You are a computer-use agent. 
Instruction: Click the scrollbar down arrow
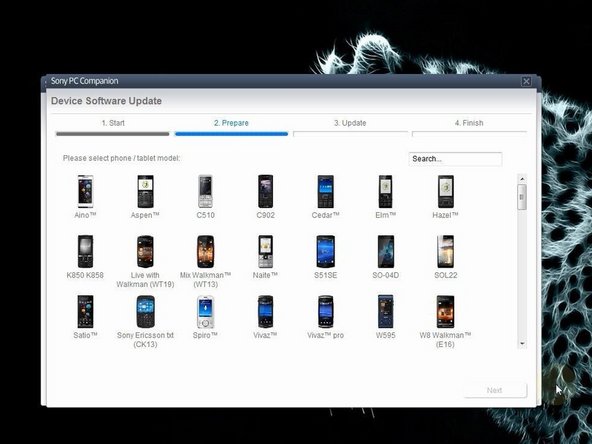pyautogui.click(x=522, y=344)
